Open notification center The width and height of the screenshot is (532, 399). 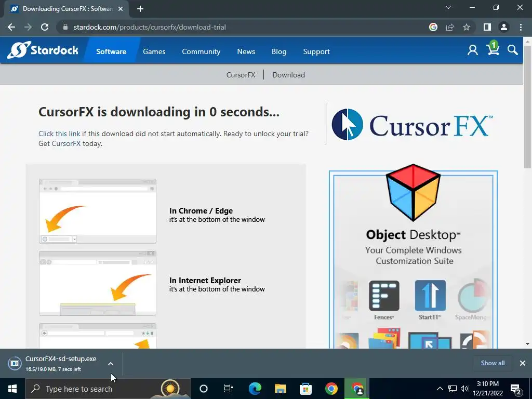tap(516, 389)
